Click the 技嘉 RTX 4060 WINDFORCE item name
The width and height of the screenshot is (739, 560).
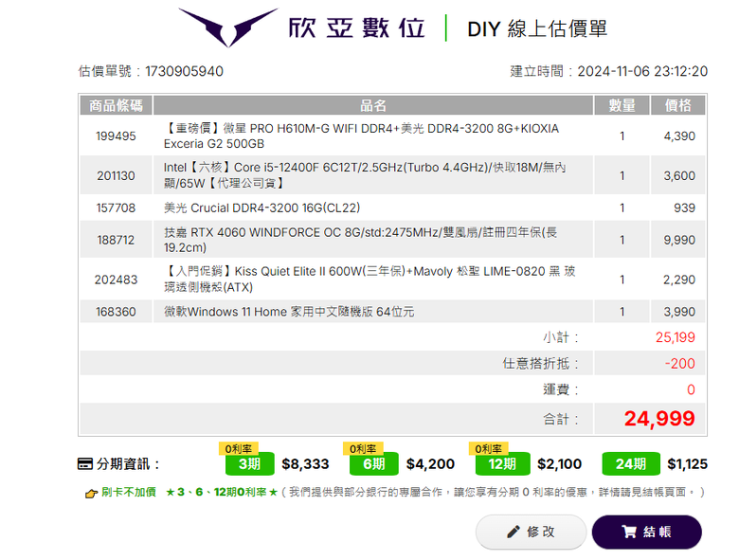point(361,240)
